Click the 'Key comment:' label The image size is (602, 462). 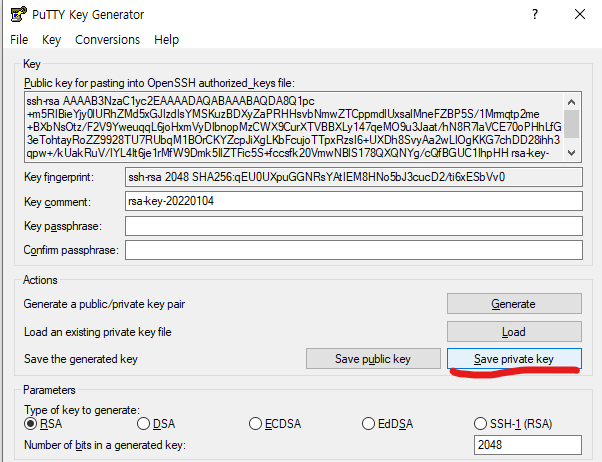[x=57, y=202]
